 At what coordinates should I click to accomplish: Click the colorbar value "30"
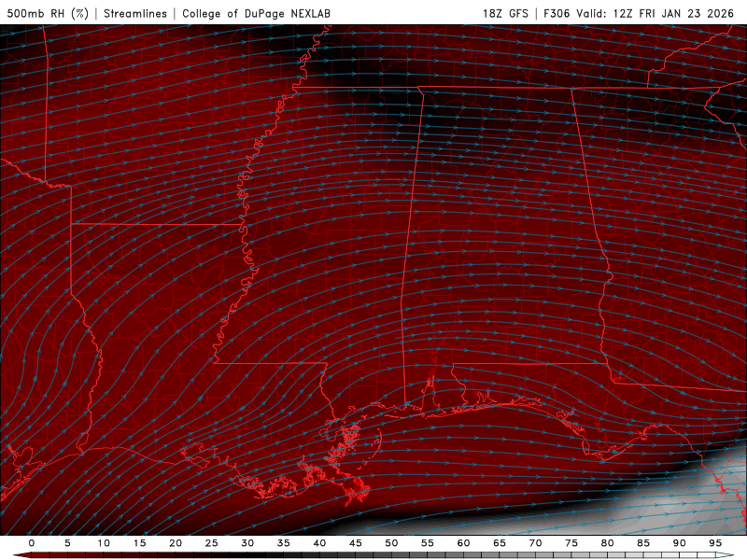click(x=247, y=543)
